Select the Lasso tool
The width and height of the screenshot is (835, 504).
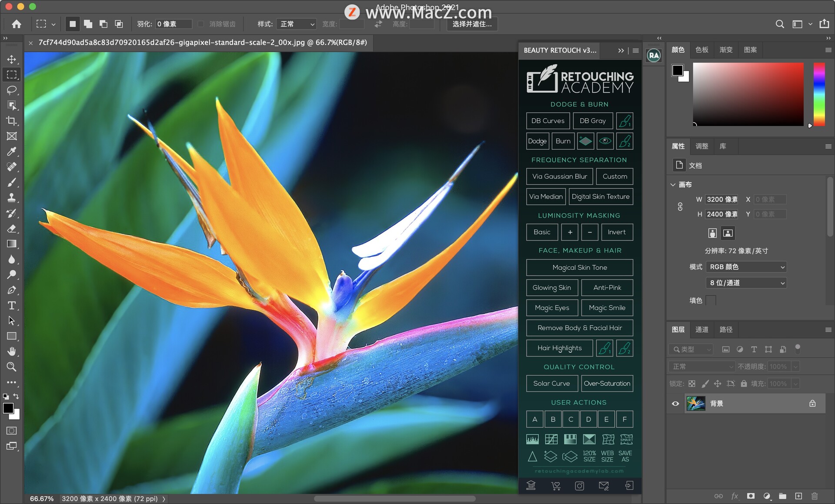[12, 90]
